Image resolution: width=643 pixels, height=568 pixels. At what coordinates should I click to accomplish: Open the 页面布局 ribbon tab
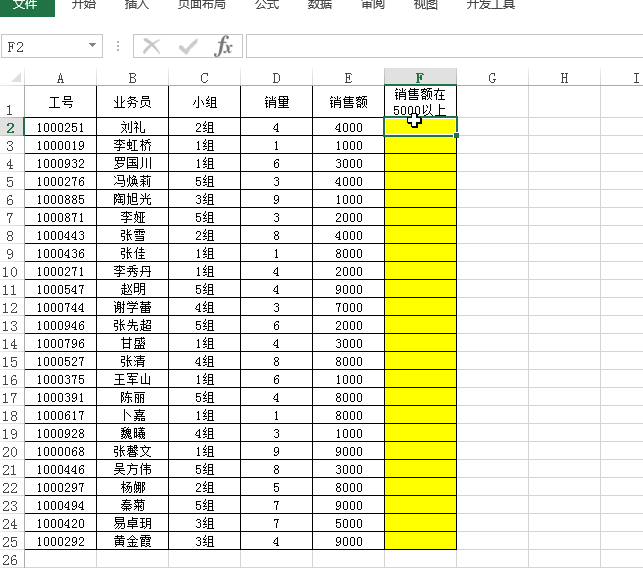click(x=201, y=5)
